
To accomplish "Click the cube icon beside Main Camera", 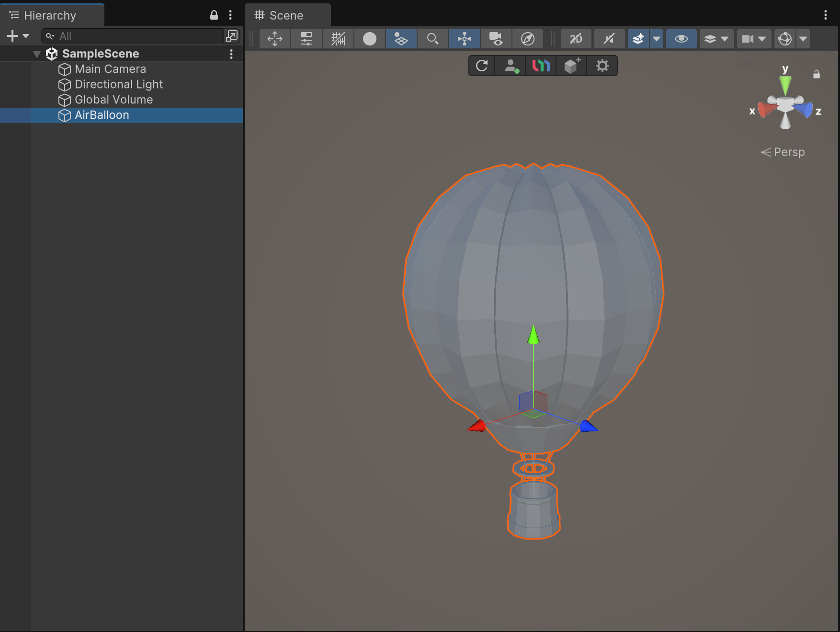I will tap(64, 69).
